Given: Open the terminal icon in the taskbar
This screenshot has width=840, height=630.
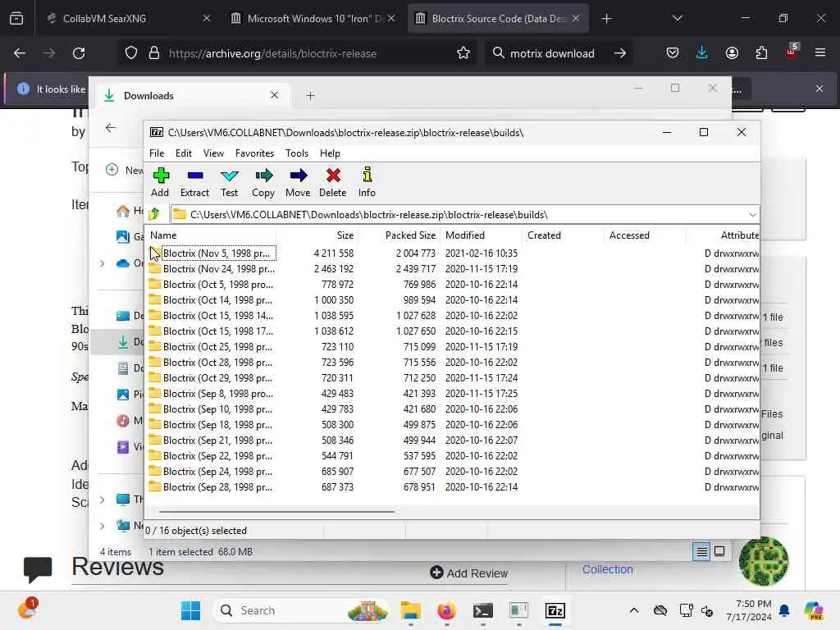Looking at the screenshot, I should click(x=482, y=610).
